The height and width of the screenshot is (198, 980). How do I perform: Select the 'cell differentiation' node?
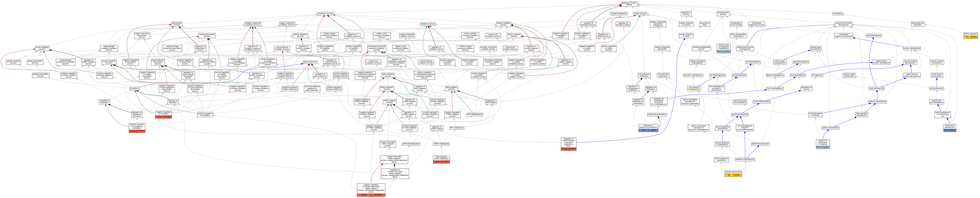[x=753, y=62]
